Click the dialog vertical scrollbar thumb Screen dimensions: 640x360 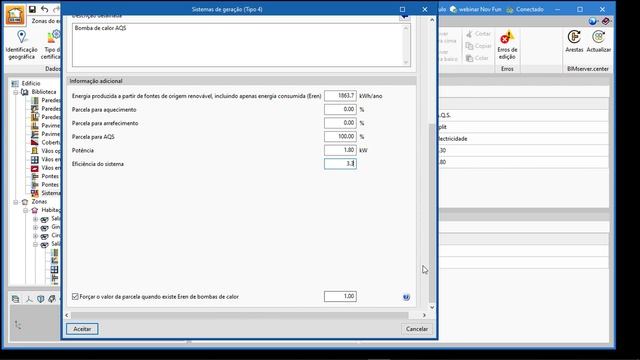click(x=432, y=212)
